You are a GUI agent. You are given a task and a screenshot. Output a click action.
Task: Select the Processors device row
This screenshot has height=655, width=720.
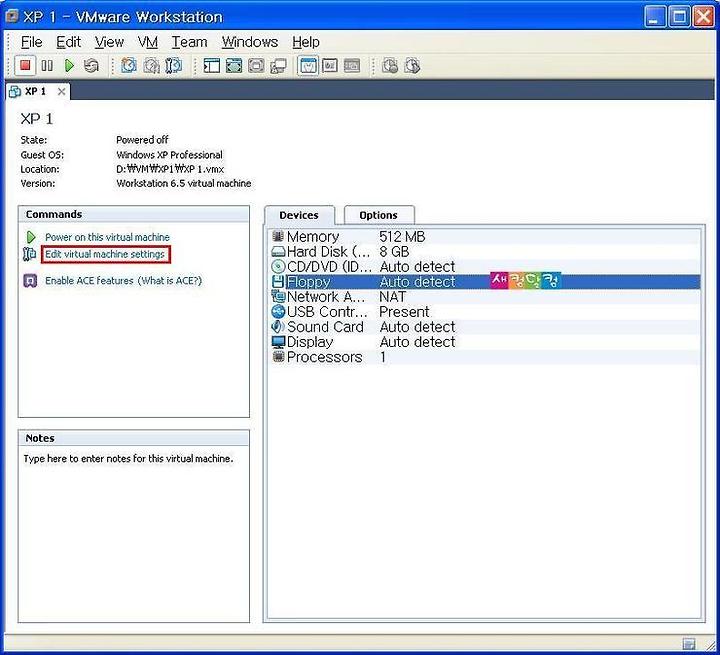point(485,357)
